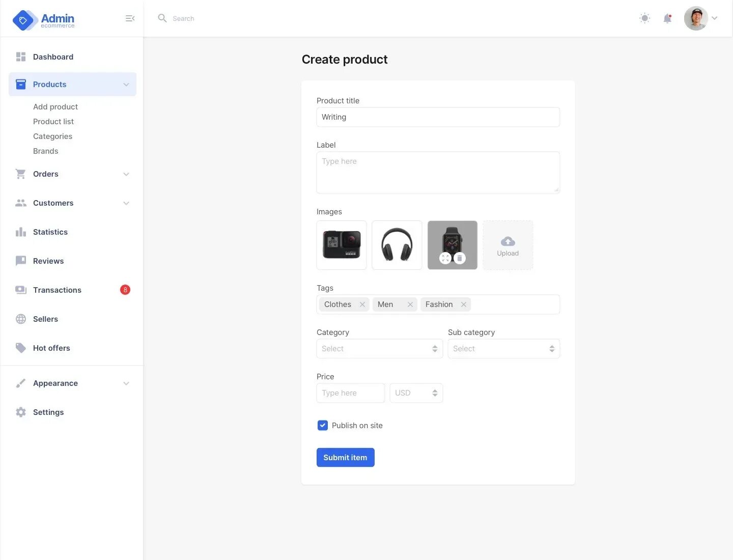This screenshot has width=733, height=560.
Task: Open the Sub category select dropdown
Action: [504, 349]
